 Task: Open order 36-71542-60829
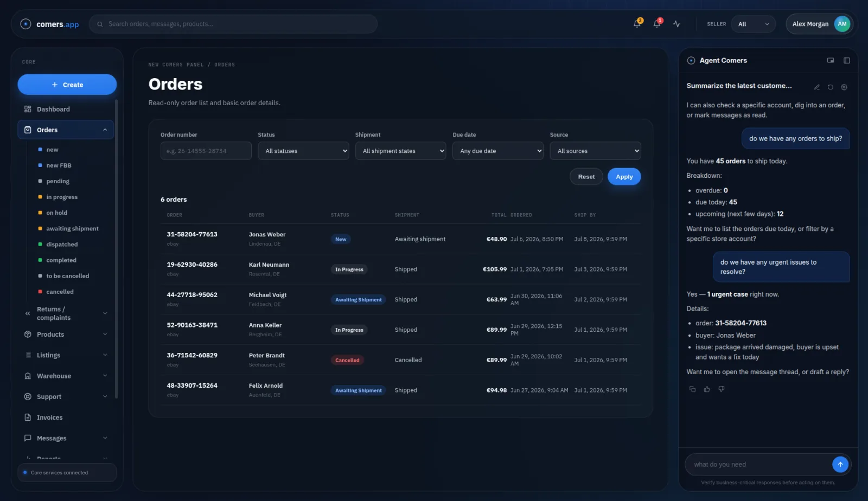[192, 355]
